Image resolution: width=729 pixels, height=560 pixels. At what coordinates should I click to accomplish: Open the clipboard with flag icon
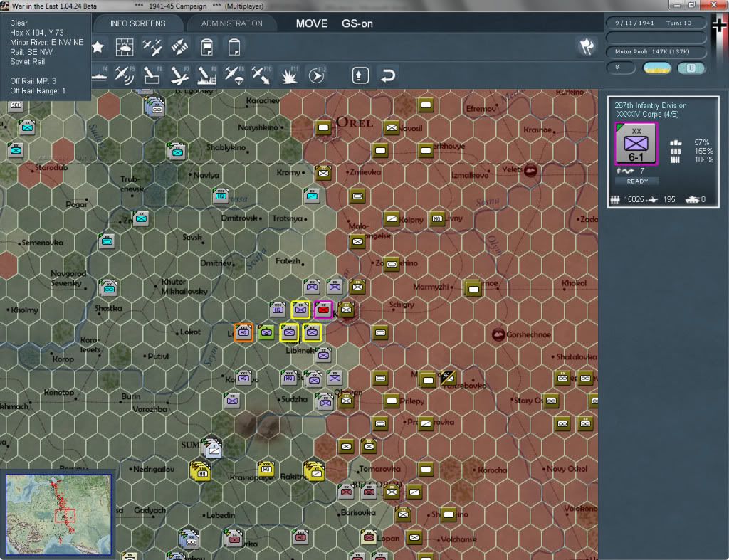(207, 47)
